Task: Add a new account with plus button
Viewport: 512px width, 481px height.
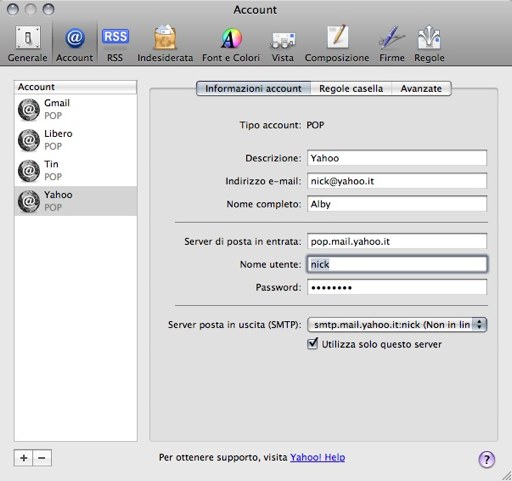Action: [x=23, y=458]
